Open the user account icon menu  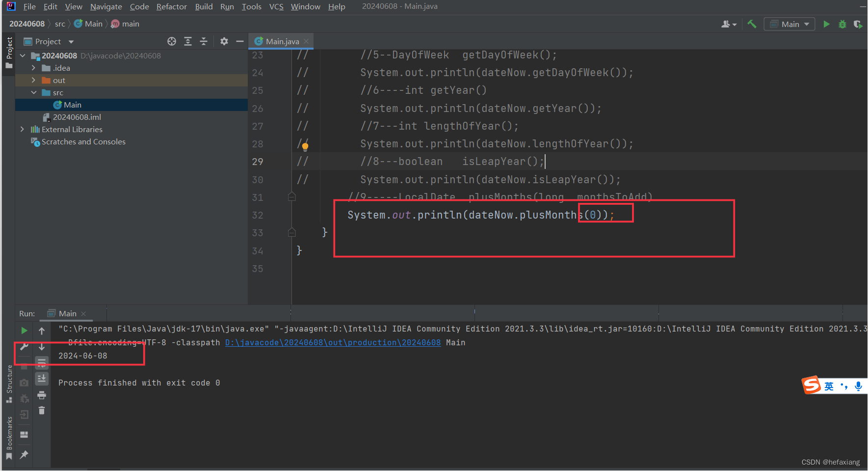pyautogui.click(x=729, y=24)
